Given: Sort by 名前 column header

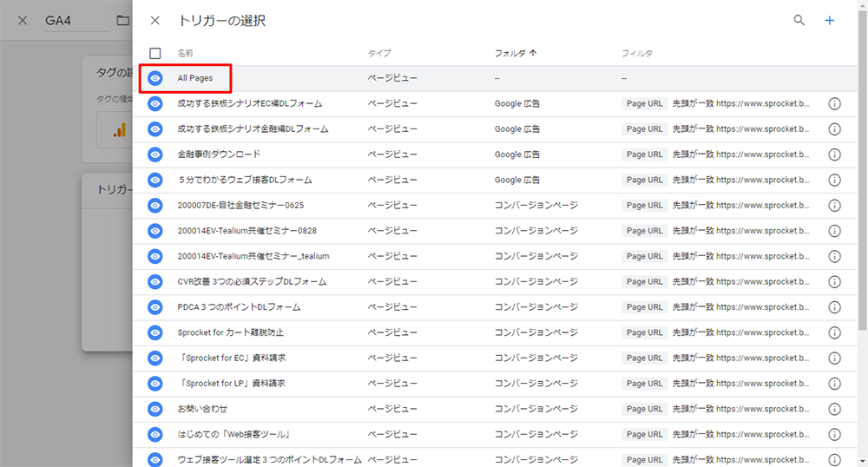Looking at the screenshot, I should click(x=185, y=53).
